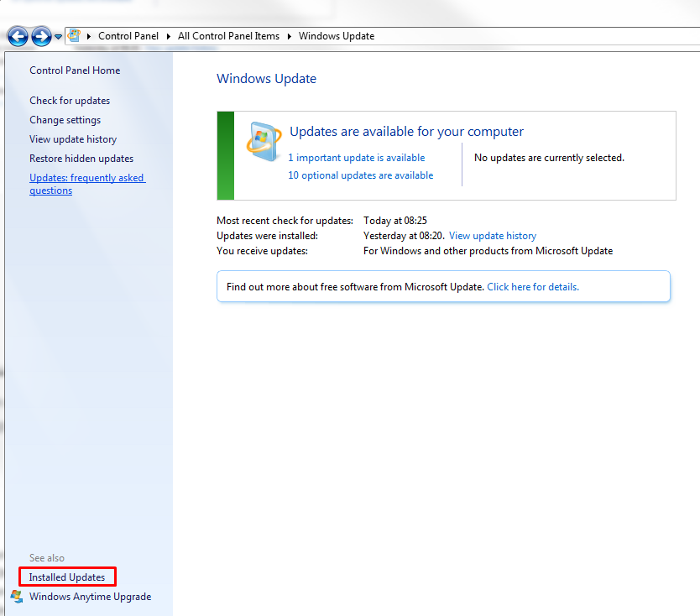
Task: Open Change settings in sidebar
Action: (x=65, y=120)
